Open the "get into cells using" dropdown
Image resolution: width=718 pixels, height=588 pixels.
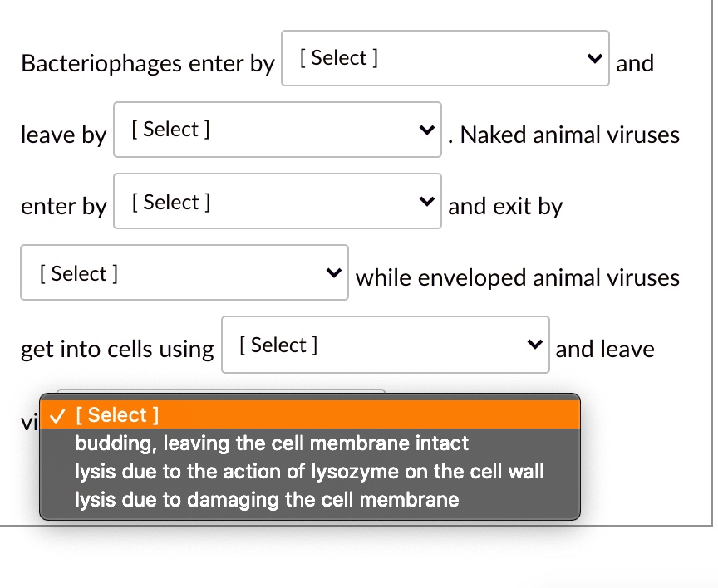pos(386,344)
